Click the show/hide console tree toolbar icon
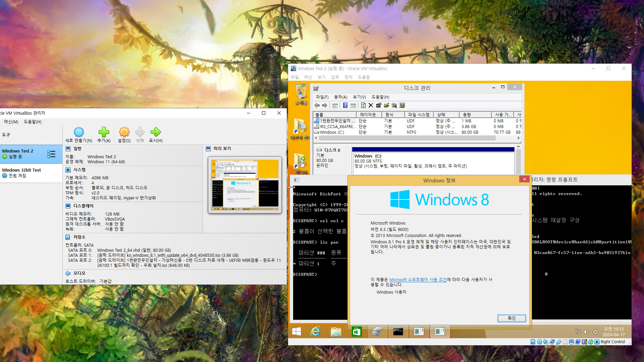This screenshot has width=644, height=362. pyautogui.click(x=335, y=106)
